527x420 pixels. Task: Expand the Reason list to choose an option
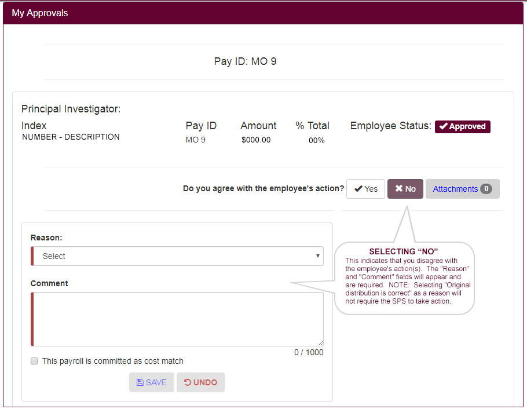[177, 255]
